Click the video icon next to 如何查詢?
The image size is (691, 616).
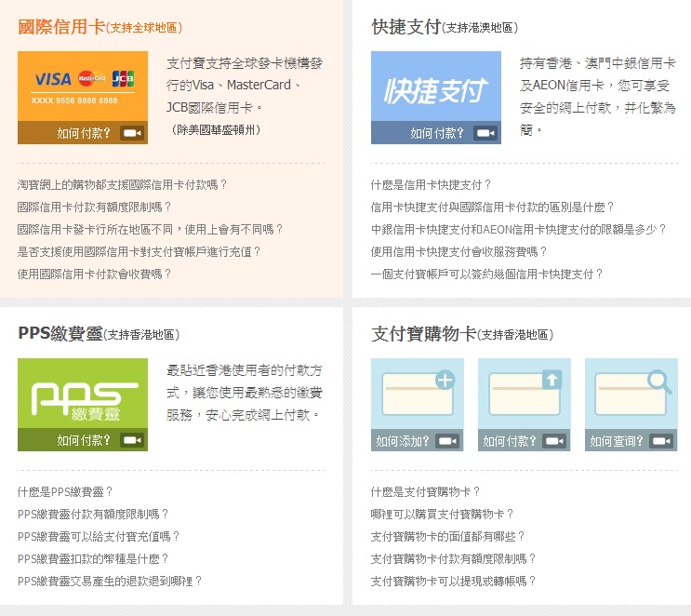coord(661,441)
